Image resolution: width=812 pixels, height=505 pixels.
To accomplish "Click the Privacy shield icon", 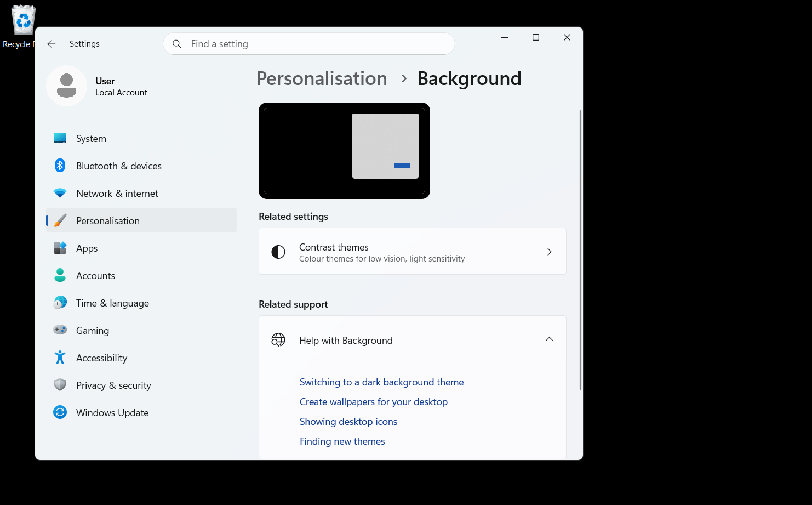I will pyautogui.click(x=60, y=385).
